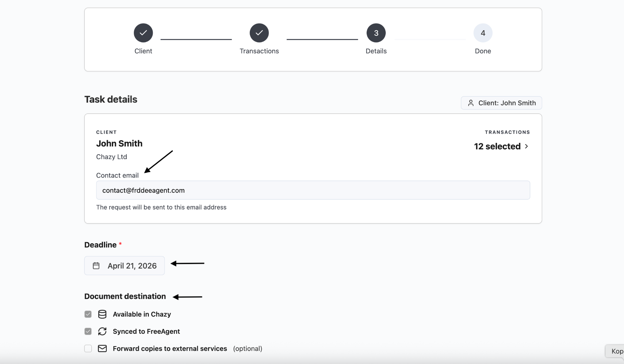
Task: Click the sync icon beside Synced to FreeAgent
Action: coord(102,332)
